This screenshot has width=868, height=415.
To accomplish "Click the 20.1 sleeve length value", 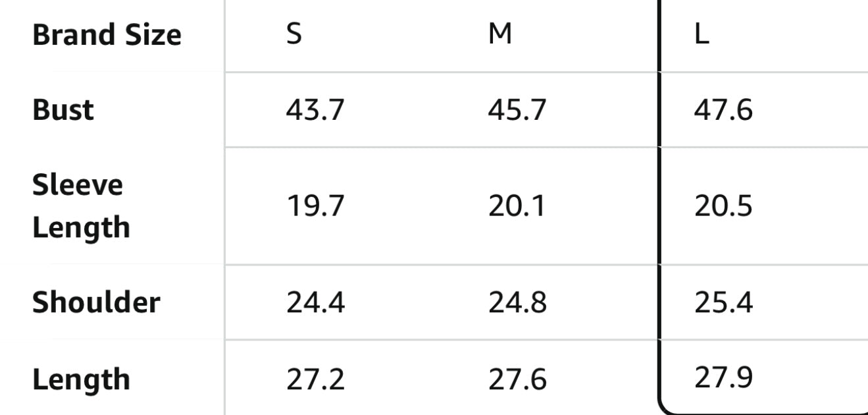I will (x=517, y=207).
